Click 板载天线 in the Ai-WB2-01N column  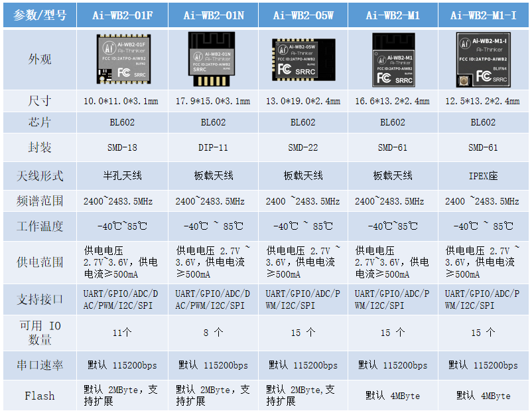tap(214, 175)
